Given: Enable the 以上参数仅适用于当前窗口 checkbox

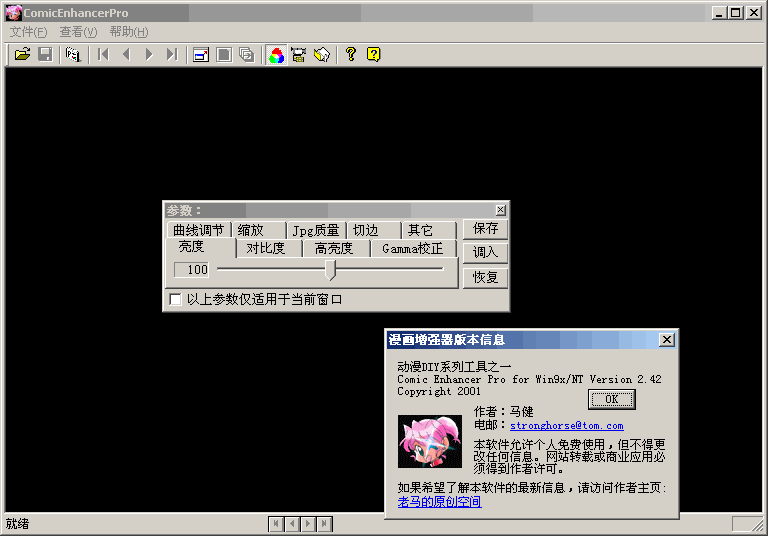Looking at the screenshot, I should coord(176,299).
